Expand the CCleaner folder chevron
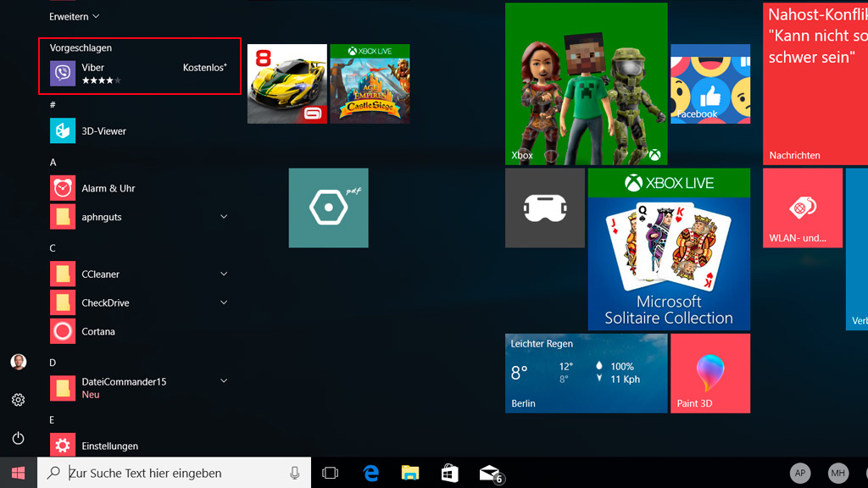The image size is (868, 488). coord(224,274)
